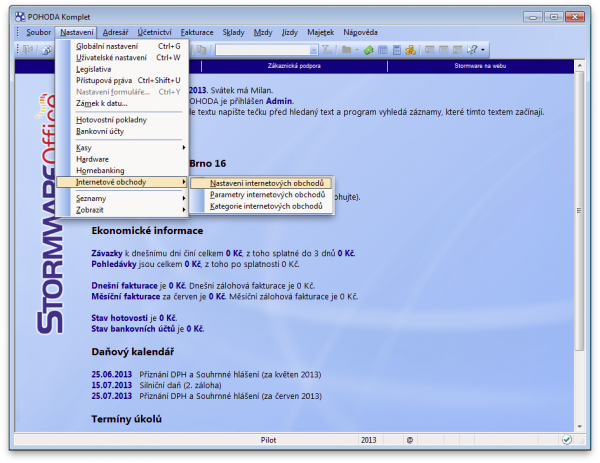
Task: Open the toolbar combo box dropdown arrow
Action: coord(314,50)
